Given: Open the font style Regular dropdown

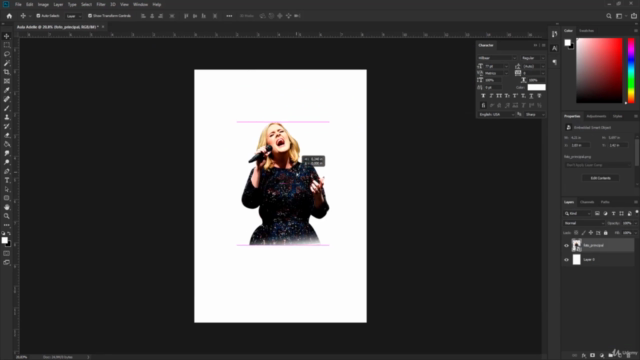Looking at the screenshot, I should tap(533, 58).
